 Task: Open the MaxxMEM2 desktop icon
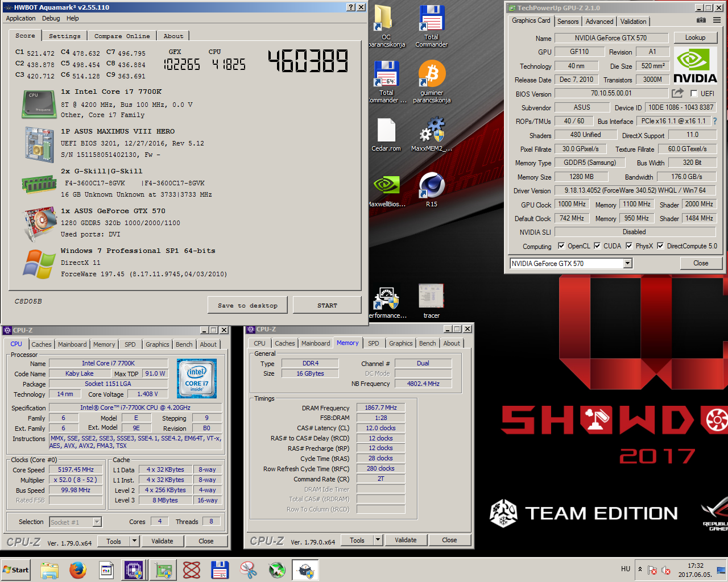click(x=431, y=135)
